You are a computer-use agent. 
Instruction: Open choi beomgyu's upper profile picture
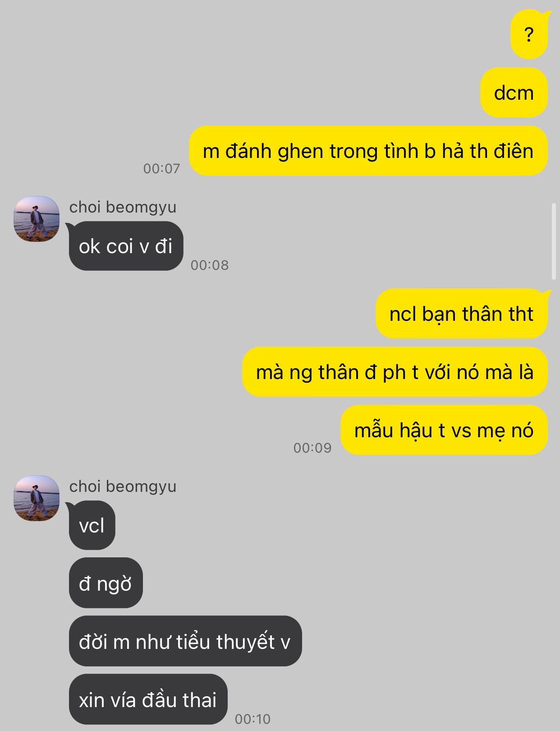pyautogui.click(x=37, y=219)
